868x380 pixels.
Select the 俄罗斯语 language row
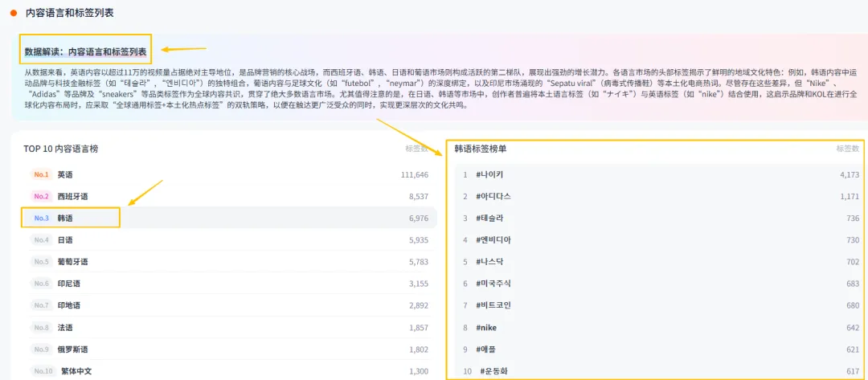230,349
